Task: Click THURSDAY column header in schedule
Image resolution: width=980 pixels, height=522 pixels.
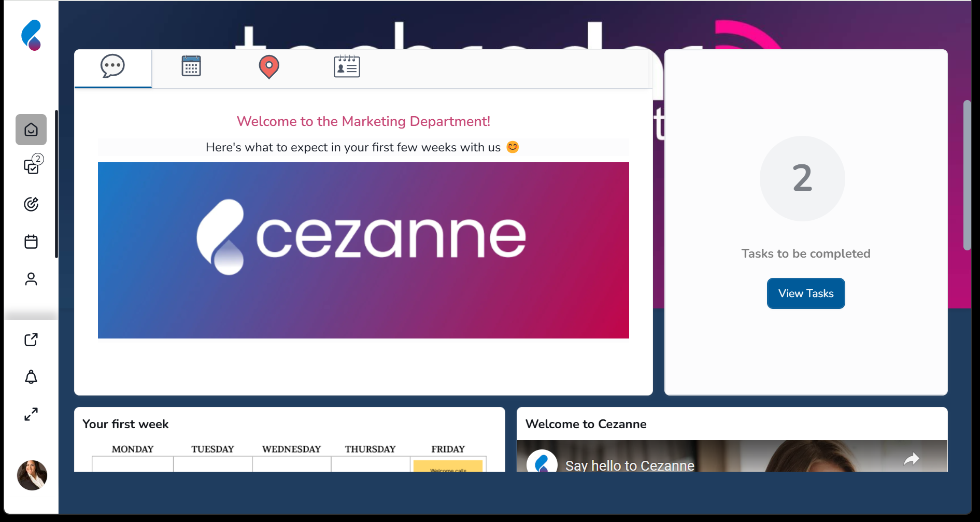Action: (370, 449)
